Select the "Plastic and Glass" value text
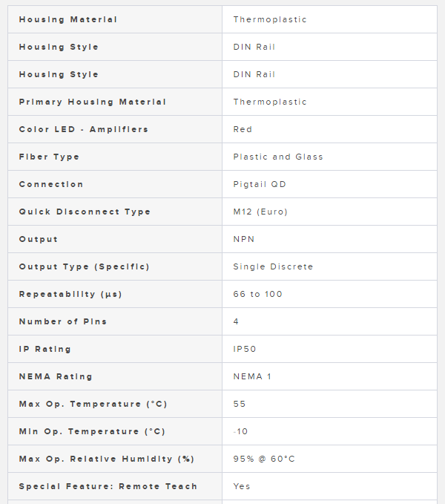The height and width of the screenshot is (504, 445). pos(278,157)
